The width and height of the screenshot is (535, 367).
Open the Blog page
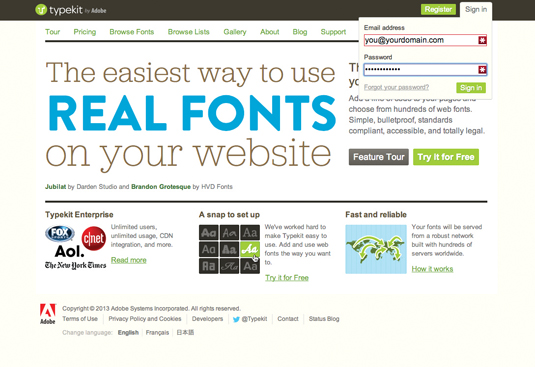pyautogui.click(x=300, y=32)
